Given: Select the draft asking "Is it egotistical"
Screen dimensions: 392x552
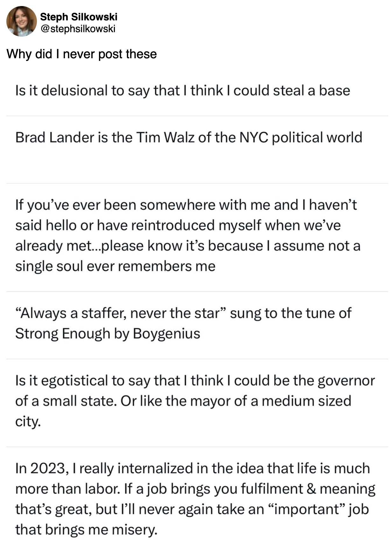Looking at the screenshot, I should point(195,401).
